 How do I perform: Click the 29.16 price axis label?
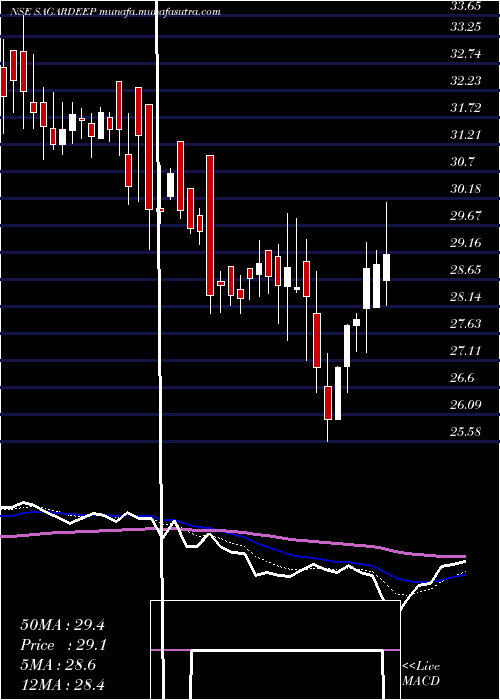coord(466,242)
